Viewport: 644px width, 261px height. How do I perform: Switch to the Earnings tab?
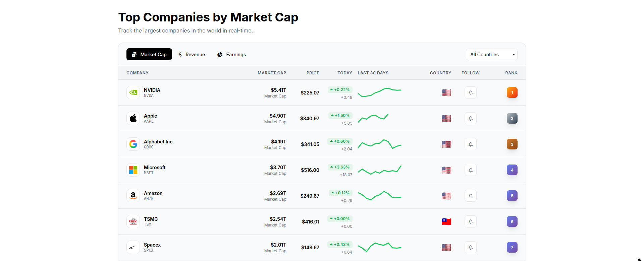[x=231, y=54]
